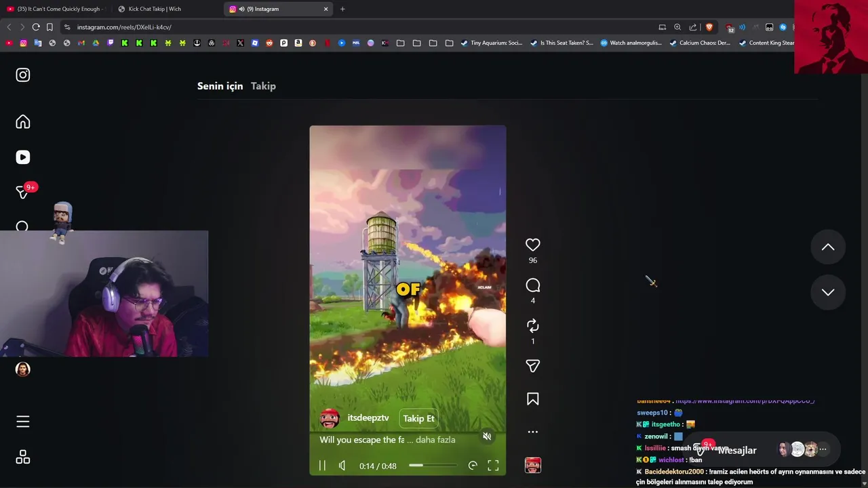Open the YouTube bookmark icon in the bookmarks bar
Viewport: 868px width, 488px height.
pos(9,43)
